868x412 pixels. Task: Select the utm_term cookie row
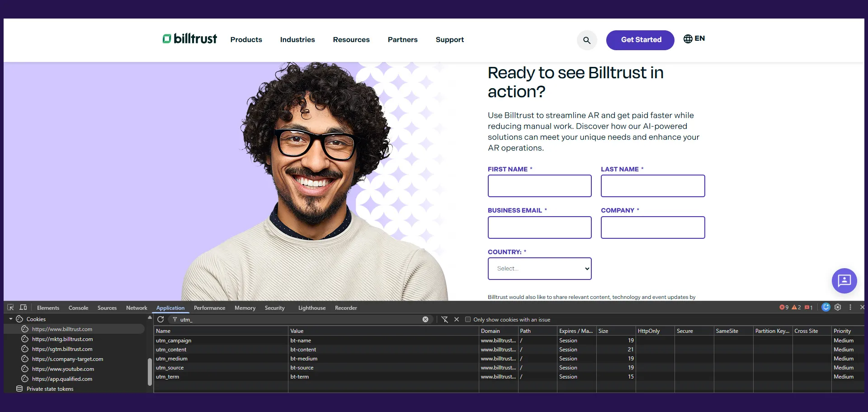click(509, 377)
